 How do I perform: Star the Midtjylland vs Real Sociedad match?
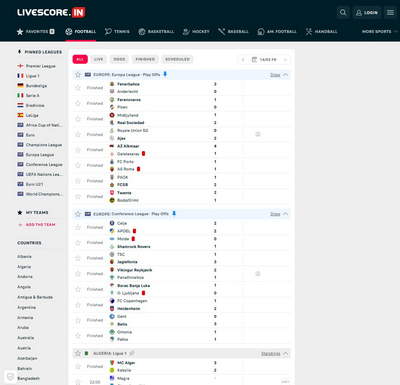click(78, 119)
